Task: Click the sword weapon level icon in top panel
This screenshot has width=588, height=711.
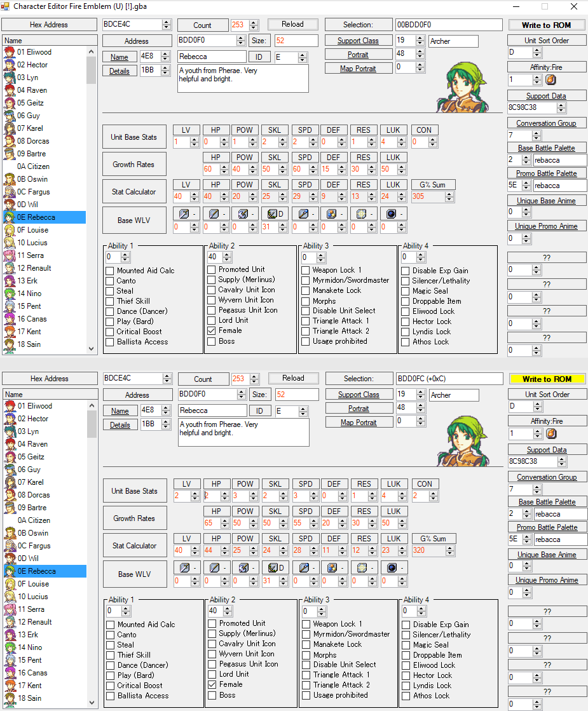Action: coord(184,213)
